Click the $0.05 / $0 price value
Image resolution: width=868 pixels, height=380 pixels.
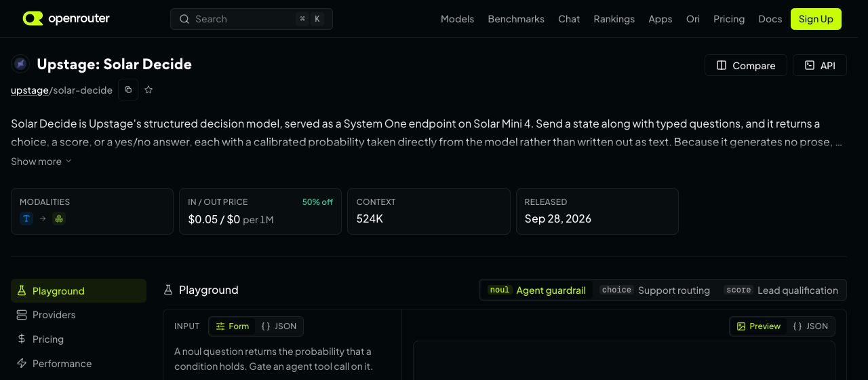coord(214,218)
